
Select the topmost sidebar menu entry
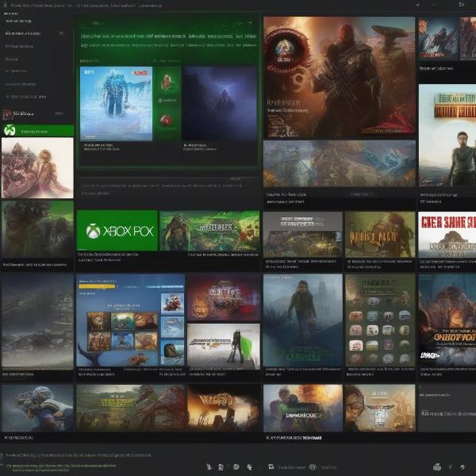(x=18, y=21)
